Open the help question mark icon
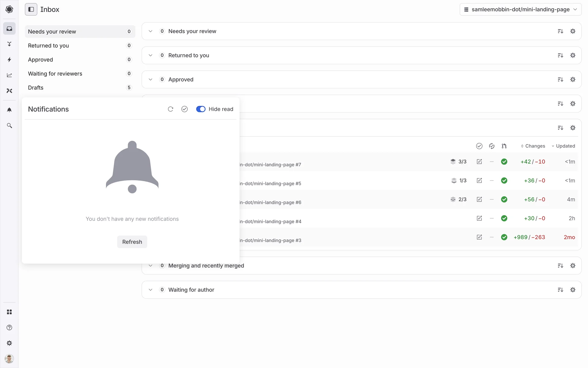The height and width of the screenshot is (368, 588). (9, 328)
